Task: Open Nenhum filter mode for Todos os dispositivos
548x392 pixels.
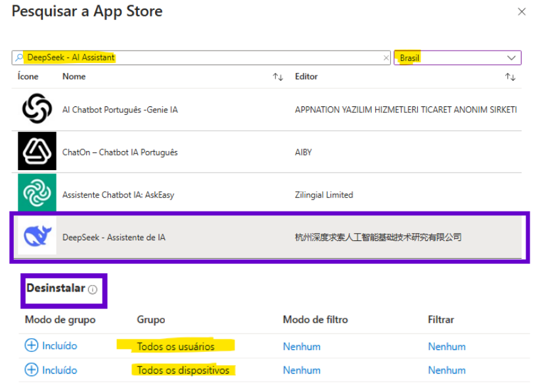Action: click(302, 370)
